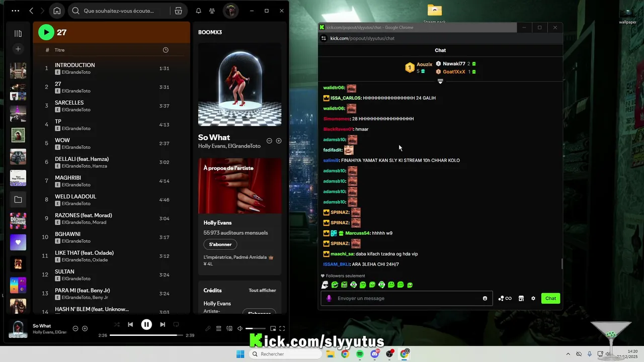Expand Your Library sidebar in Spotify
The image size is (644, 362).
click(18, 33)
